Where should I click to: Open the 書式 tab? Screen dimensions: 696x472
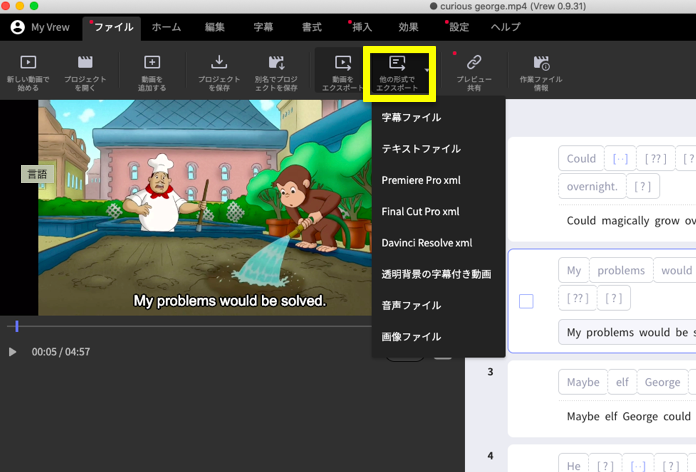point(312,27)
